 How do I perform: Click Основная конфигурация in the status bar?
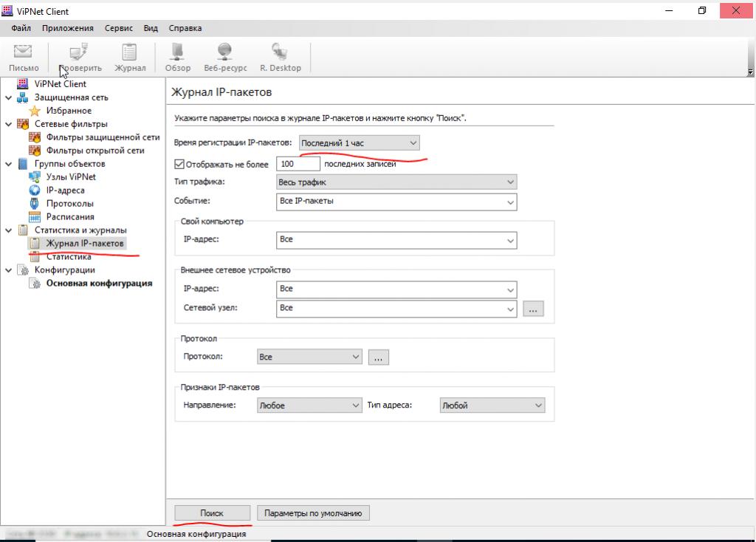click(196, 534)
